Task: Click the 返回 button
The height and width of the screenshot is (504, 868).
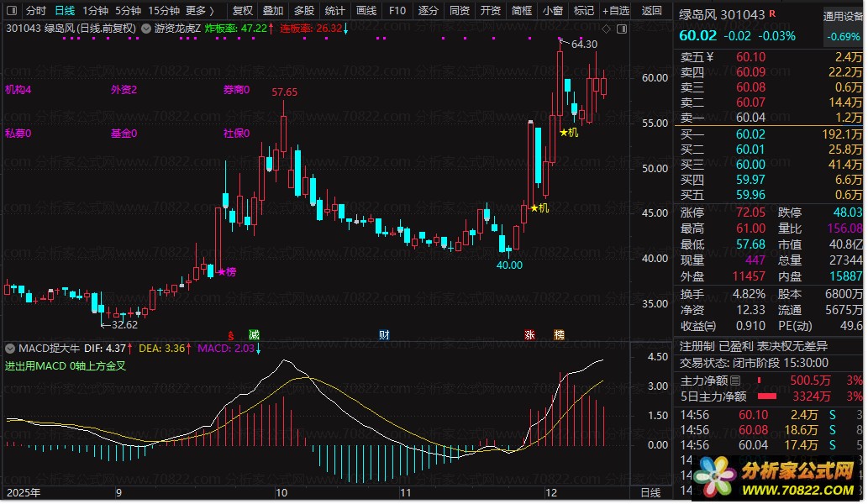Action: coord(651,11)
